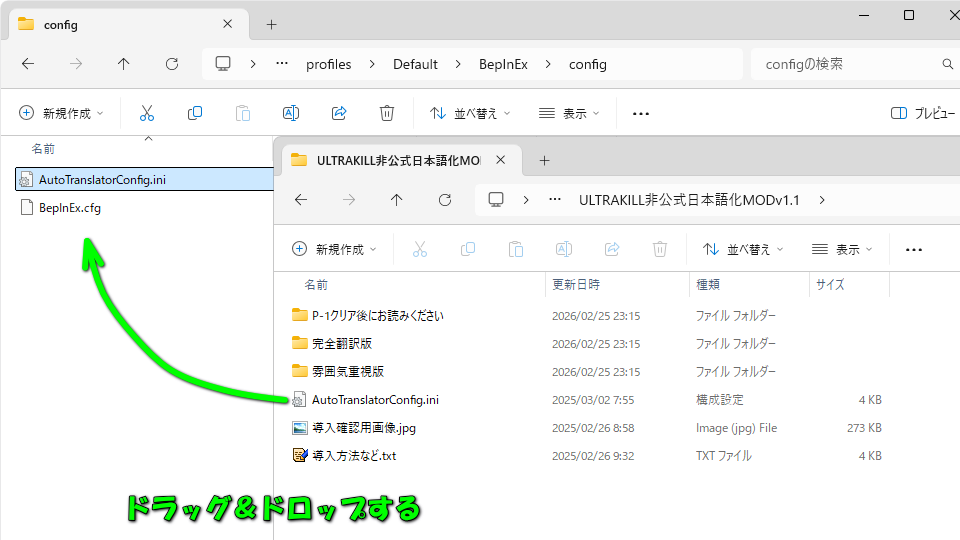Refresh the ULTRAKILL MOD folder window

[x=445, y=200]
